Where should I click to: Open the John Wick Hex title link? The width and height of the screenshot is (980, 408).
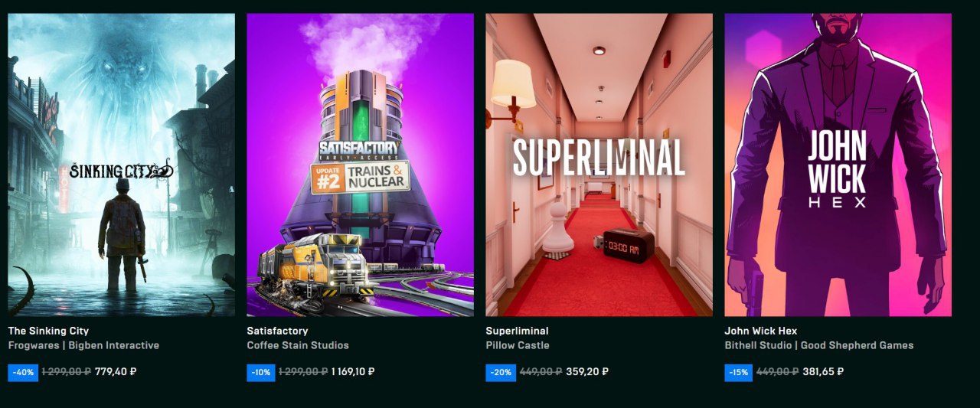pyautogui.click(x=761, y=331)
